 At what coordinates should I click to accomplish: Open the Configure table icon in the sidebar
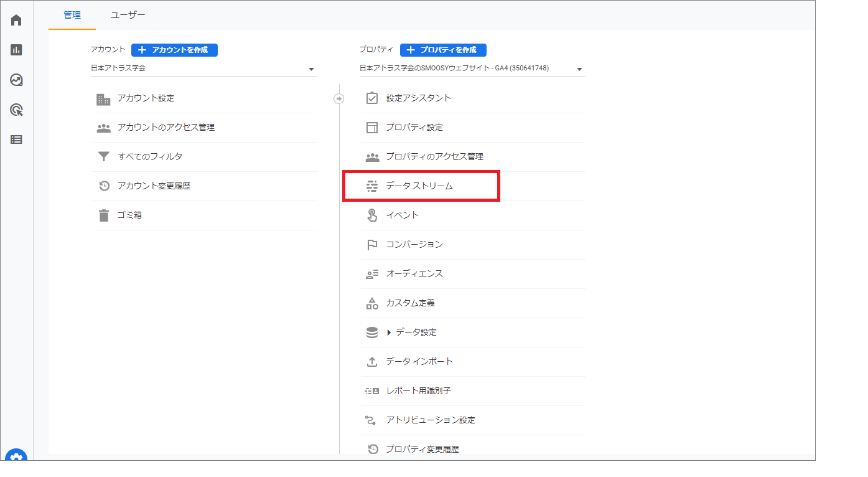coord(16,139)
